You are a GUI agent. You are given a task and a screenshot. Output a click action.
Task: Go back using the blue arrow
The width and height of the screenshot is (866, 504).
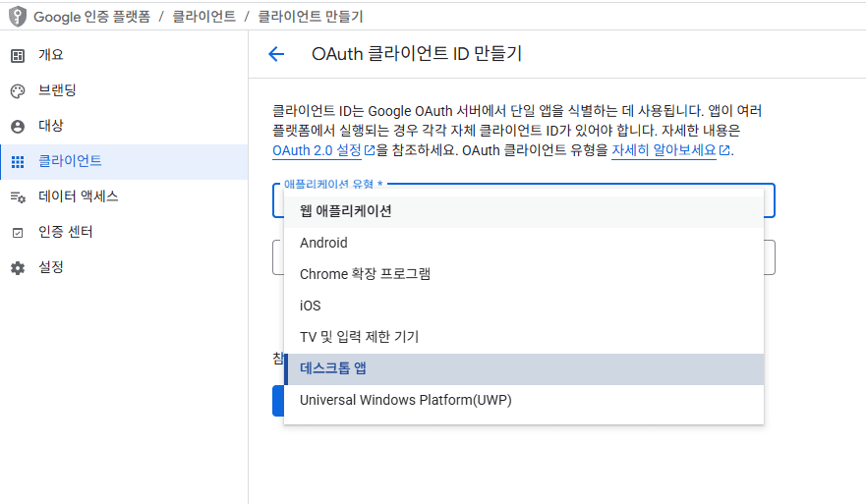tap(276, 54)
